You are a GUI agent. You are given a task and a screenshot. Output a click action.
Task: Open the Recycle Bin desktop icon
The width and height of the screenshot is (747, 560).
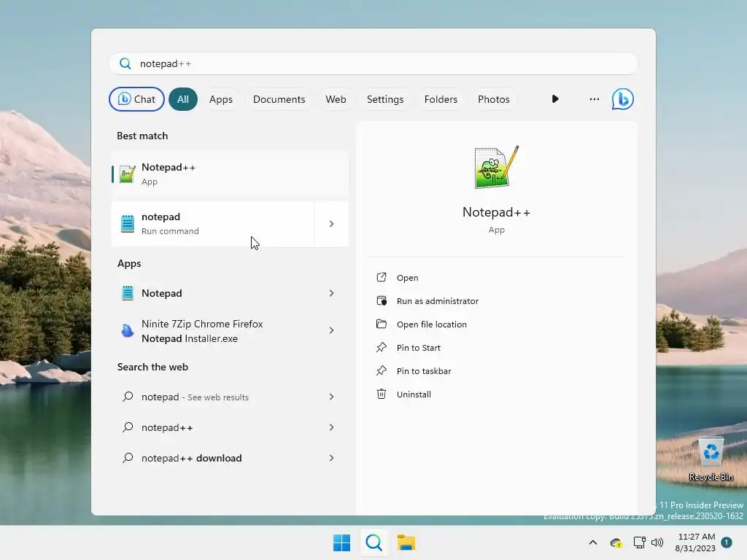(711, 460)
